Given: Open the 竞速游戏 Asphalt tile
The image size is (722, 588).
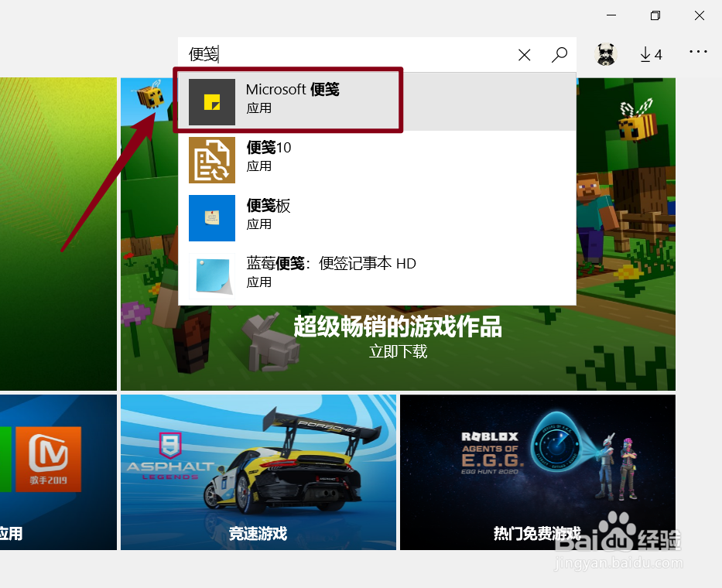Looking at the screenshot, I should pos(258,472).
